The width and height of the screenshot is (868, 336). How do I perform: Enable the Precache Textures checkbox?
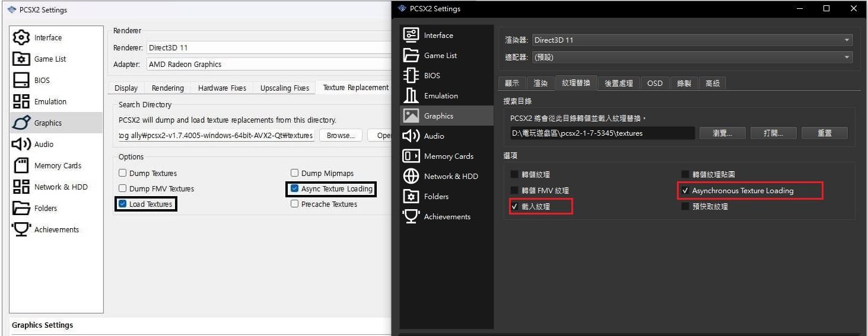click(295, 204)
